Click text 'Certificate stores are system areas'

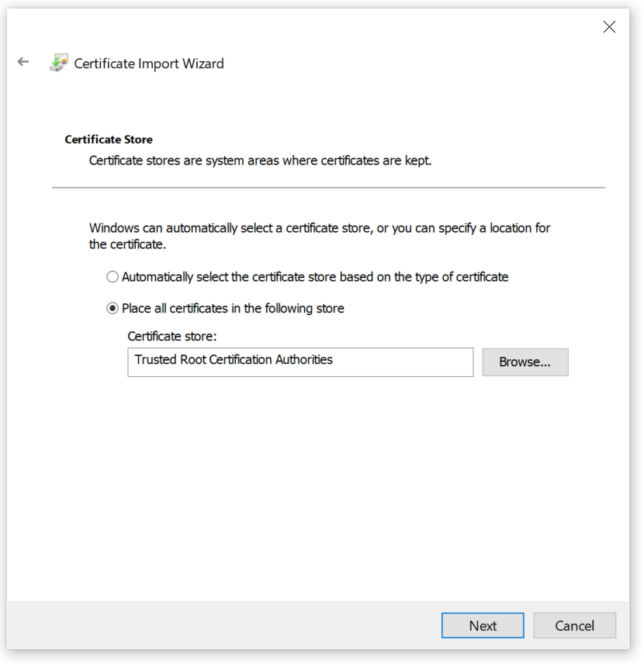tap(185, 161)
